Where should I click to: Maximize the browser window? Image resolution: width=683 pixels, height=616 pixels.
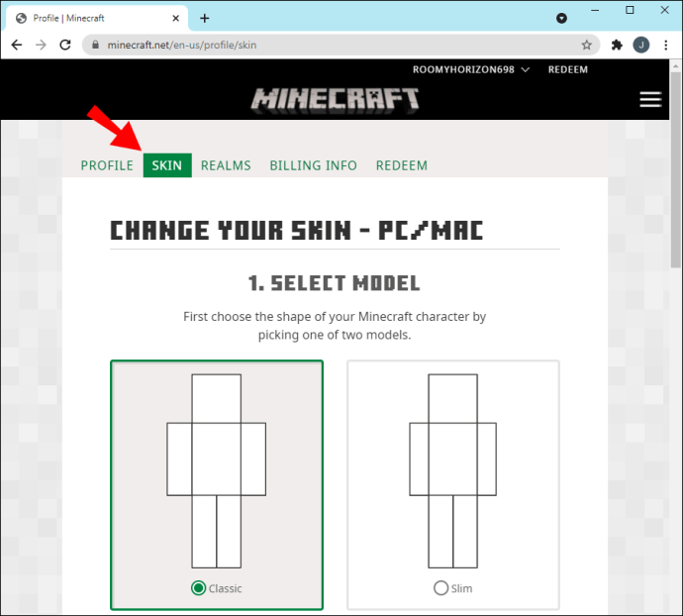click(x=630, y=10)
